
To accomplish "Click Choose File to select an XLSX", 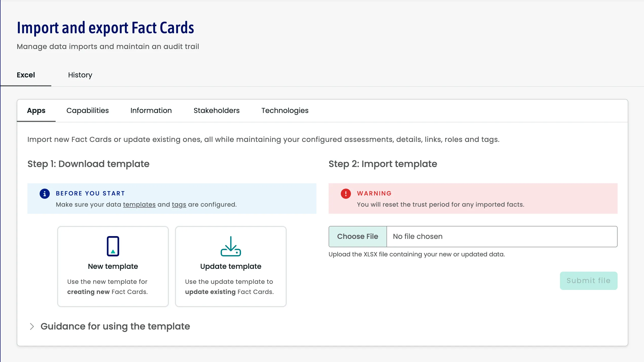I will click(357, 236).
